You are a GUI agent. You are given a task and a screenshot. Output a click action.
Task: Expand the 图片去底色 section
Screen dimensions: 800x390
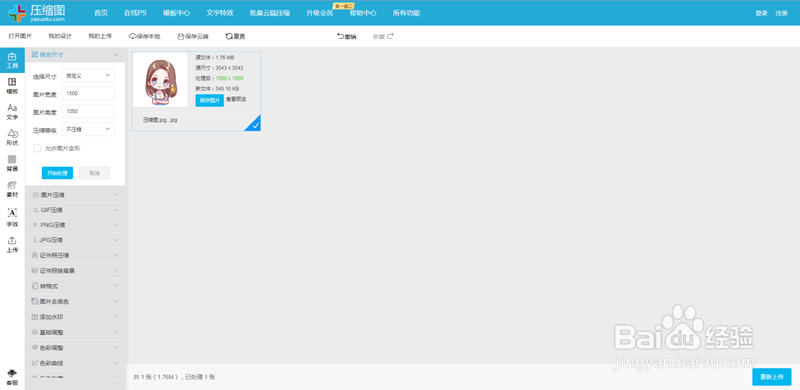tap(75, 301)
